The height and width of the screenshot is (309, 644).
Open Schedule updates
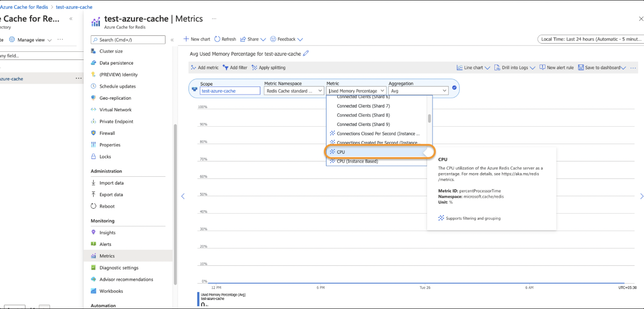pyautogui.click(x=117, y=86)
